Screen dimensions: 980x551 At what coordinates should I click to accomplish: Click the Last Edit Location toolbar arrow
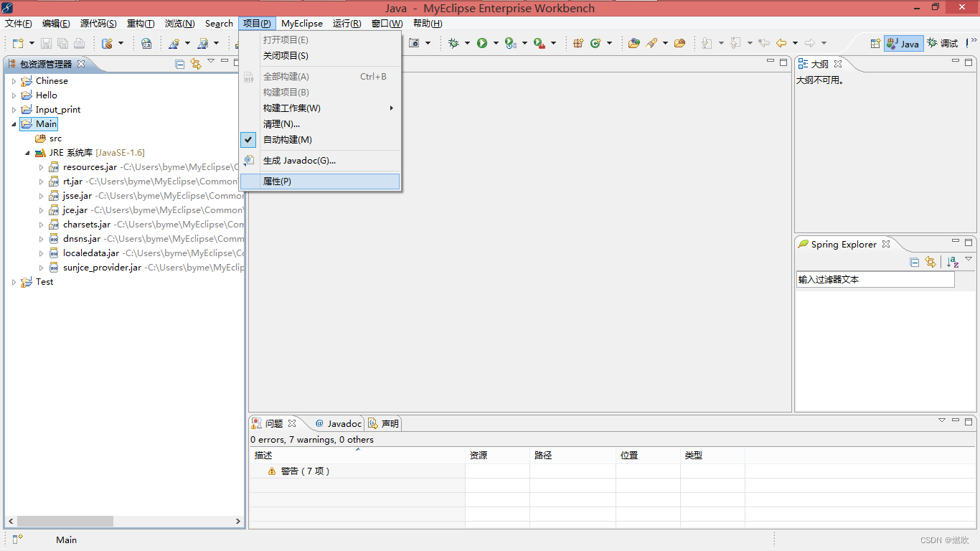coord(764,43)
